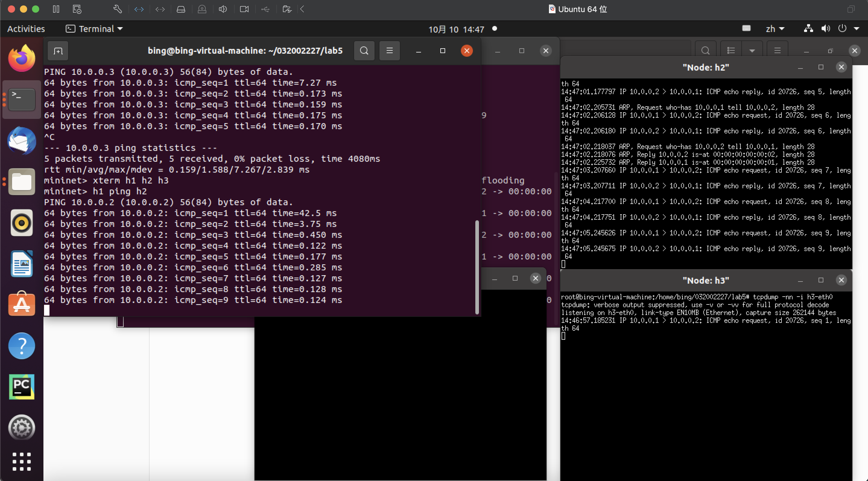Open PyCharm from the dock
The height and width of the screenshot is (481, 868).
coord(22,386)
